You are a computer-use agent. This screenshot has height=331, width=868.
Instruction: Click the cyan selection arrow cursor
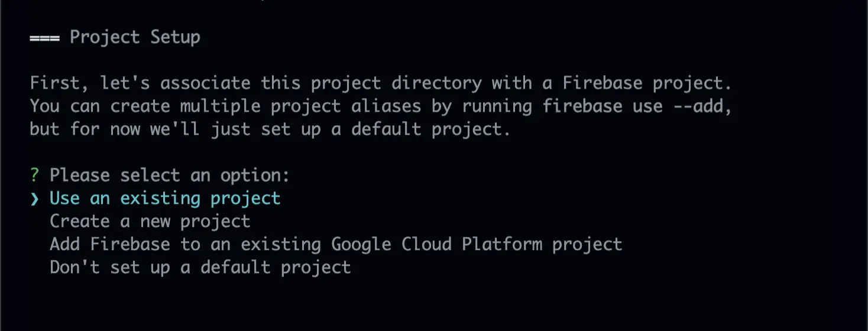(x=35, y=199)
